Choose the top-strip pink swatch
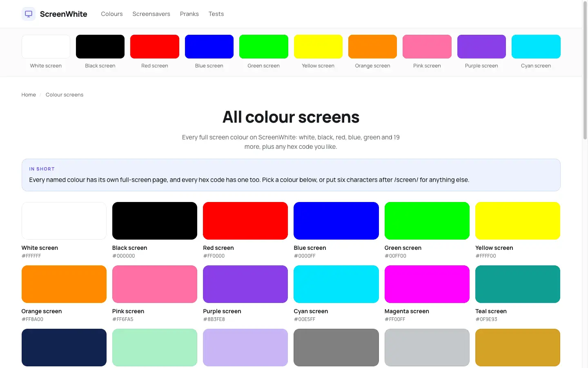The image size is (588, 368). (x=427, y=47)
